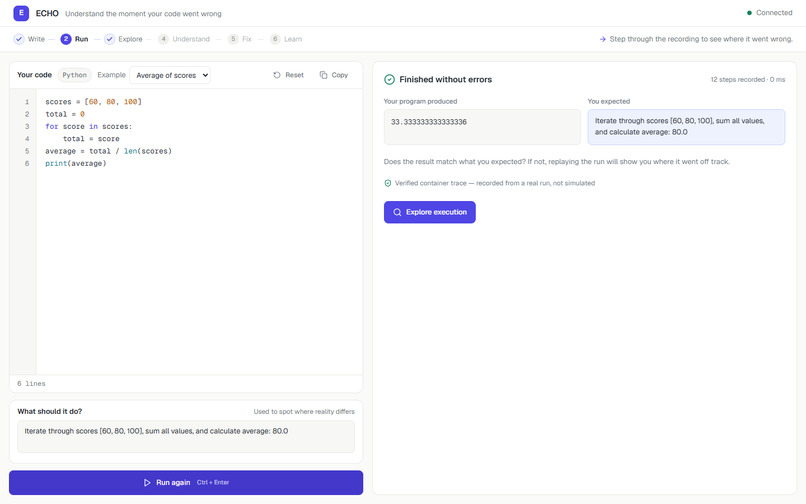
Task: Click the Copy clipboard icon
Action: 323,75
